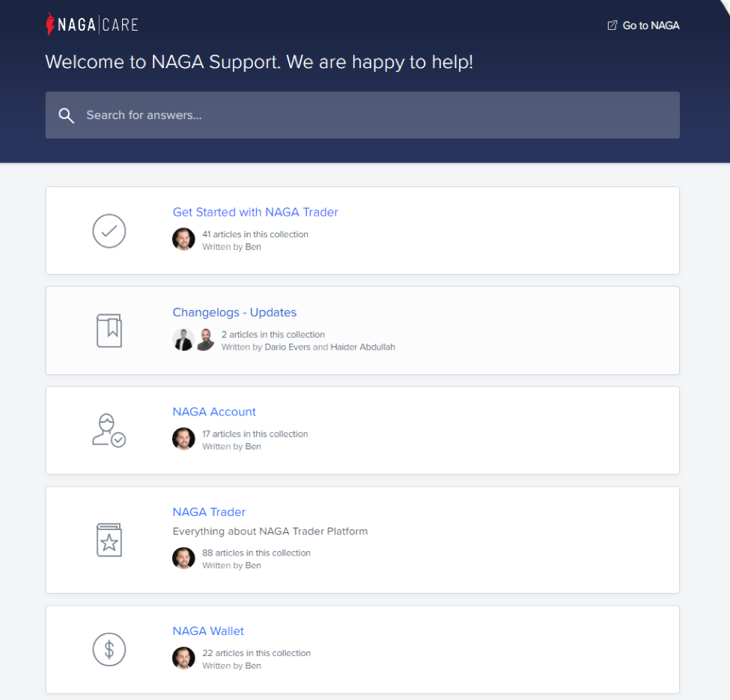Click the checkmark circle icon for Get Started

(x=109, y=231)
